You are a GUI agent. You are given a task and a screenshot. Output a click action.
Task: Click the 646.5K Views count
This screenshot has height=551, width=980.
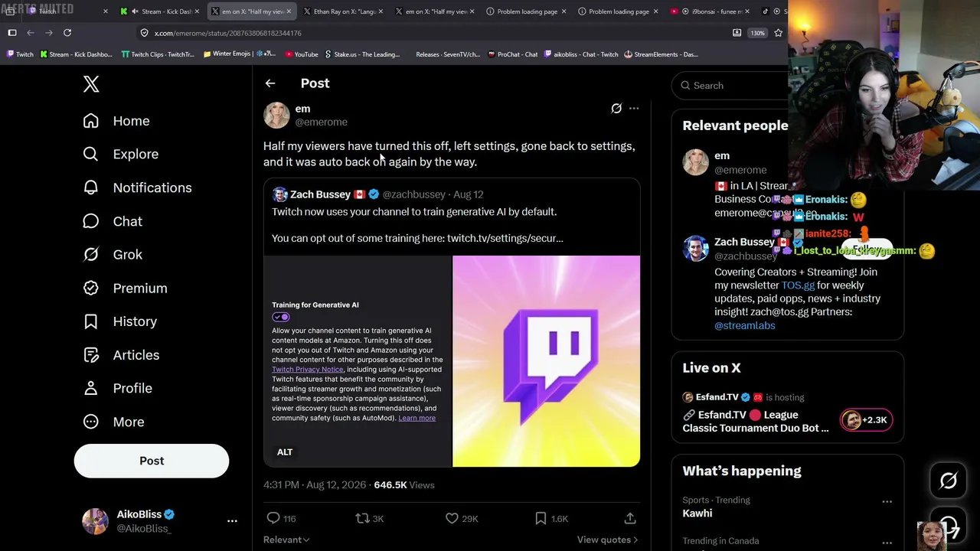click(404, 485)
